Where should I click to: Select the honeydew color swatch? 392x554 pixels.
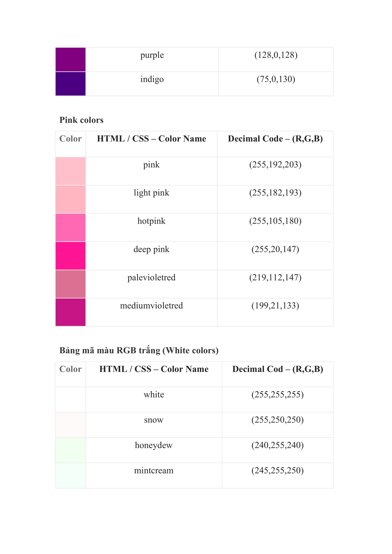70,450
